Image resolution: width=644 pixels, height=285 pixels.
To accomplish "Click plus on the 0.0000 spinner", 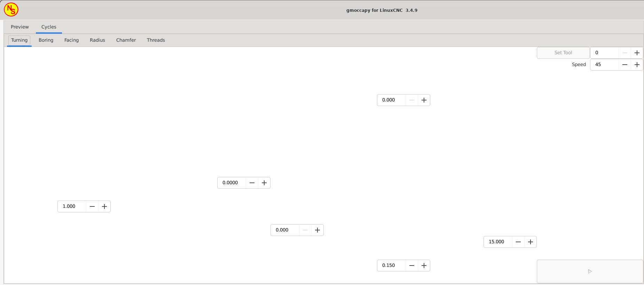I will pos(264,183).
